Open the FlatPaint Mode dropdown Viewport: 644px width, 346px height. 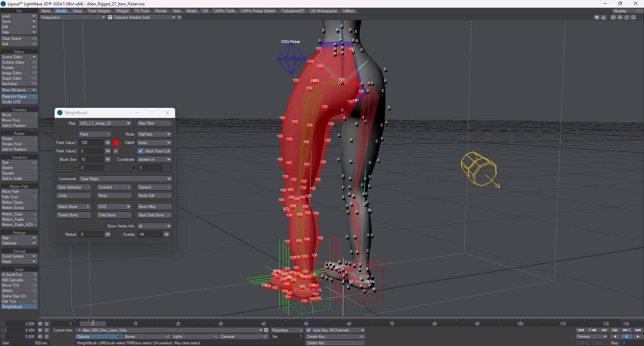click(154, 134)
